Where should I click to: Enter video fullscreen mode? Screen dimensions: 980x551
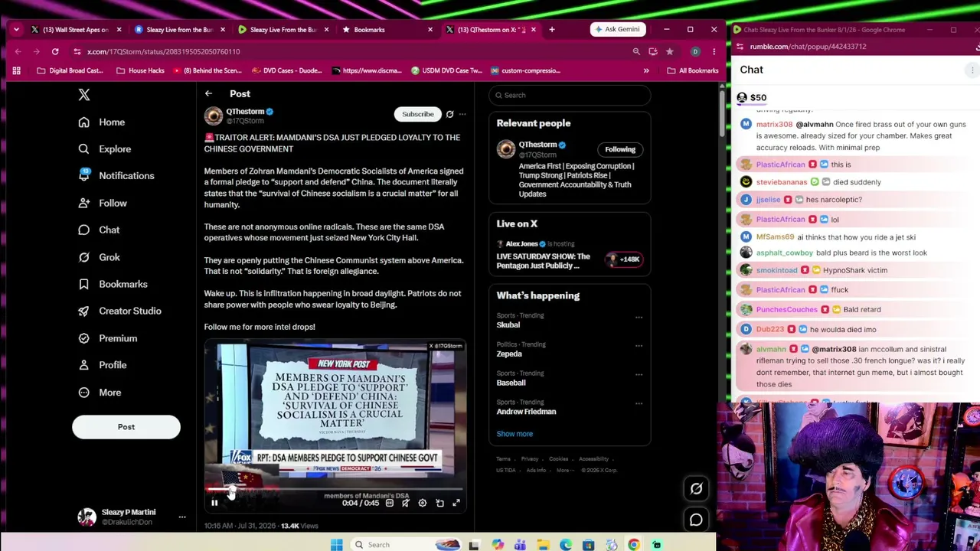[x=456, y=503]
